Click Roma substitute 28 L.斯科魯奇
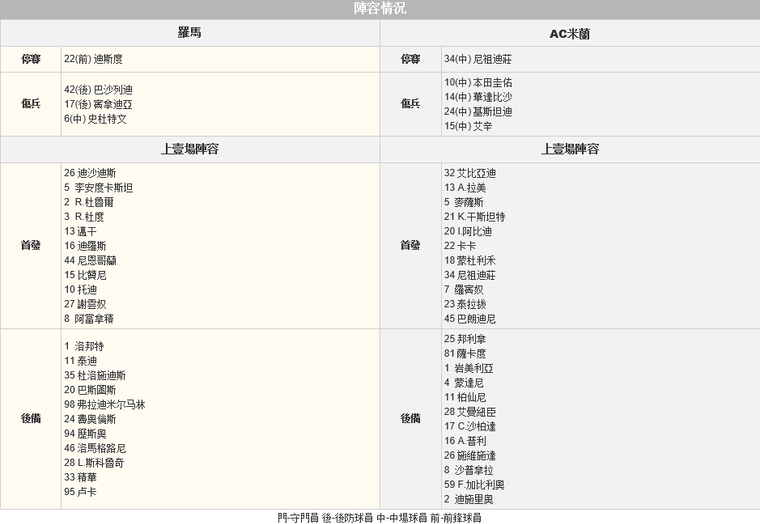Viewport: 760px width, 524px height. tap(94, 462)
